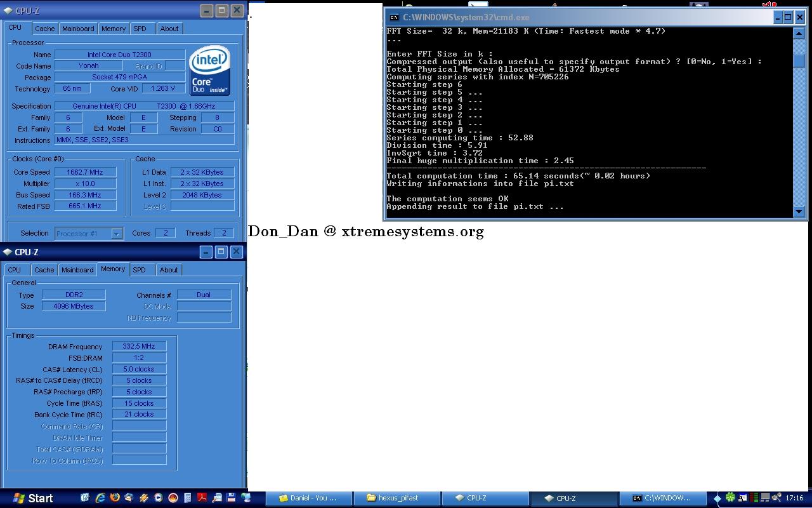Select Memory tab in lower CPU-Z window
The width and height of the screenshot is (812, 508).
tap(113, 269)
